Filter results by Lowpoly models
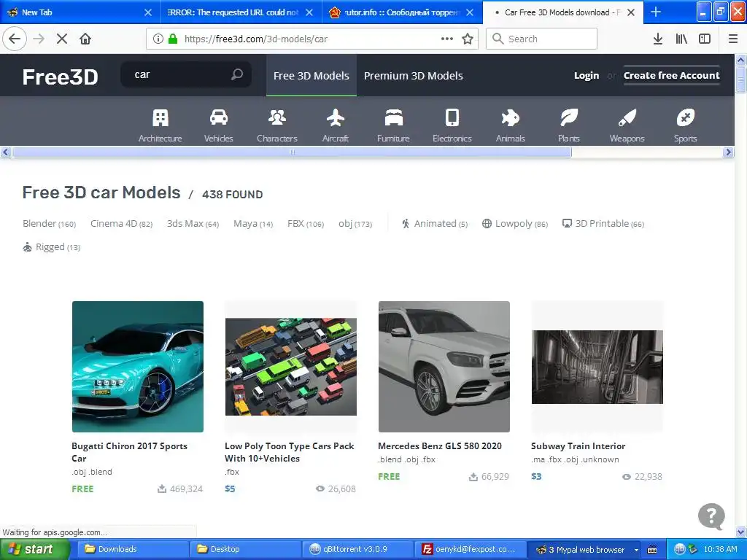This screenshot has height=560, width=747. tap(515, 223)
